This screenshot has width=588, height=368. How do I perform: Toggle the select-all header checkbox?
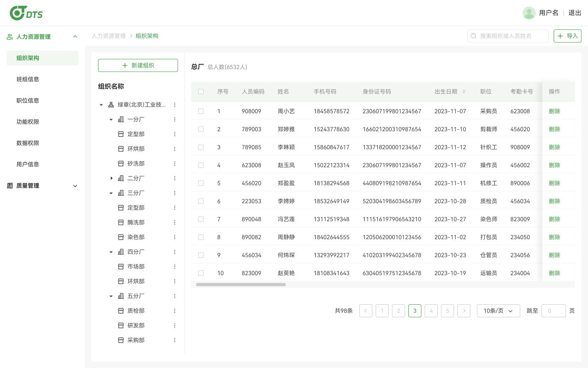click(201, 92)
